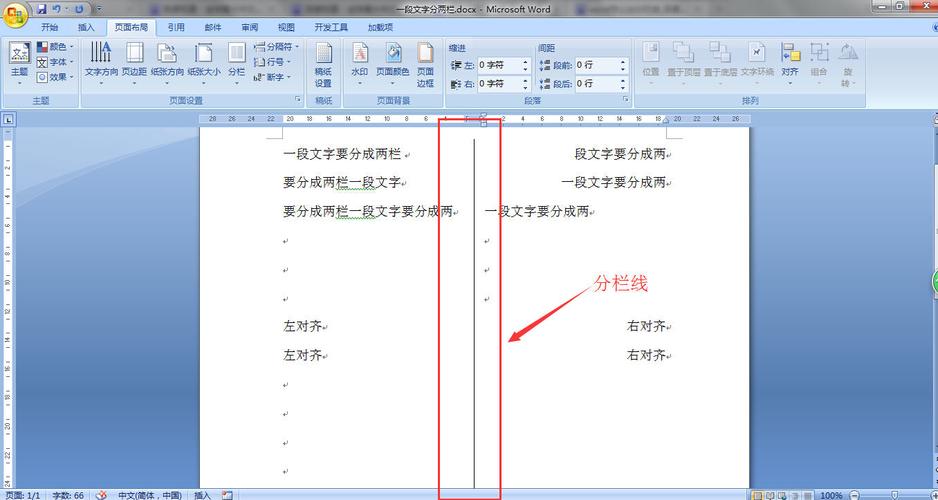938x500 pixels.
Task: Open 分栏 columns menu
Action: pos(237,63)
